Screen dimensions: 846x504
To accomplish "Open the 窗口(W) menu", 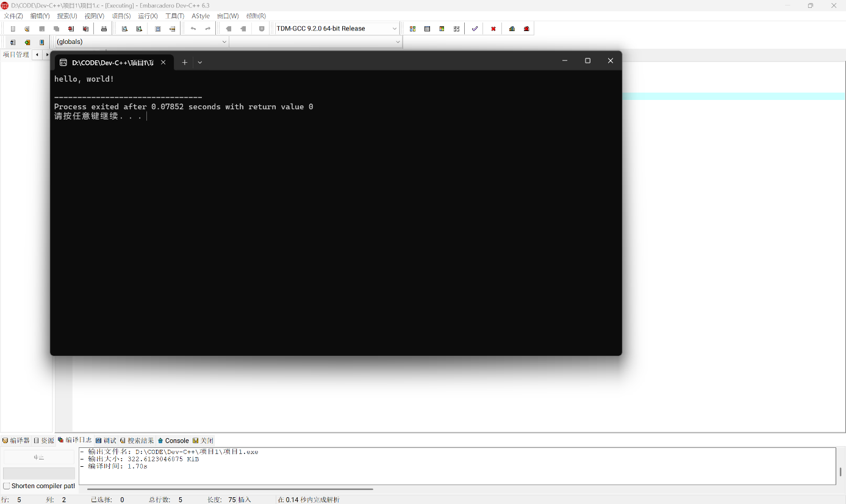I will [228, 16].
